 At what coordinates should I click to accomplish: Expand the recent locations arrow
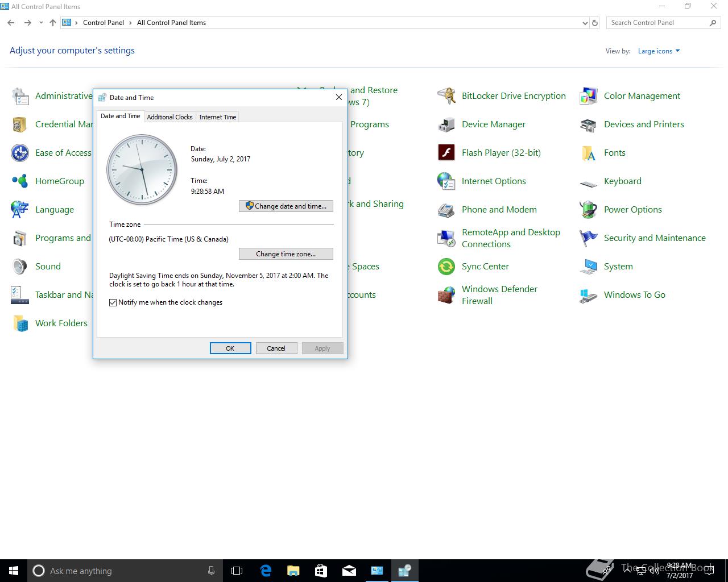point(41,23)
